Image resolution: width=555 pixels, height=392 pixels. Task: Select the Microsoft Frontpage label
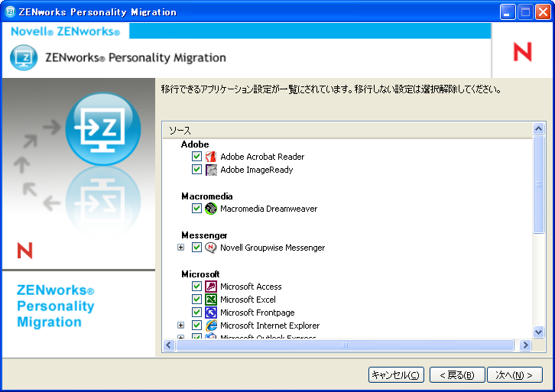(x=258, y=313)
